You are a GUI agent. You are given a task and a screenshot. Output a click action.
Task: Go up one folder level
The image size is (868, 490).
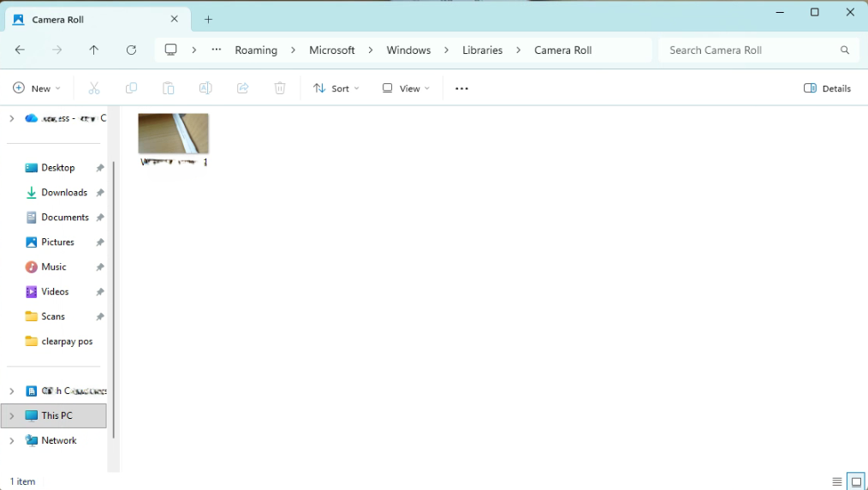(x=94, y=50)
